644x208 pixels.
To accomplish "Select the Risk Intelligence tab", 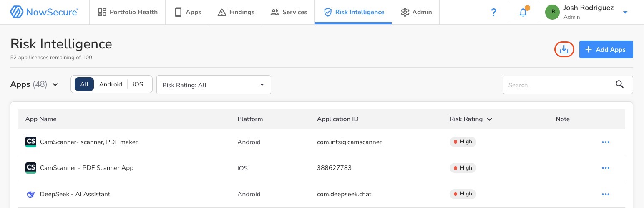I will [353, 12].
